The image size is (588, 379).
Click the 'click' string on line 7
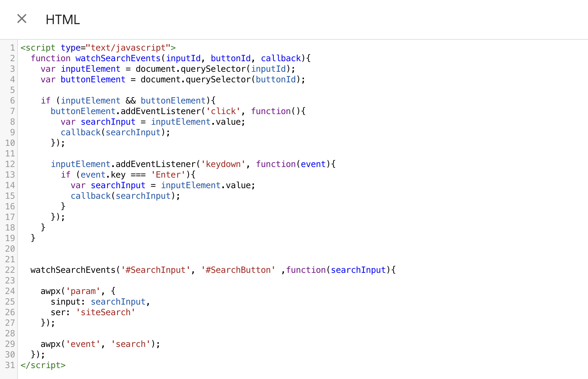click(x=223, y=111)
